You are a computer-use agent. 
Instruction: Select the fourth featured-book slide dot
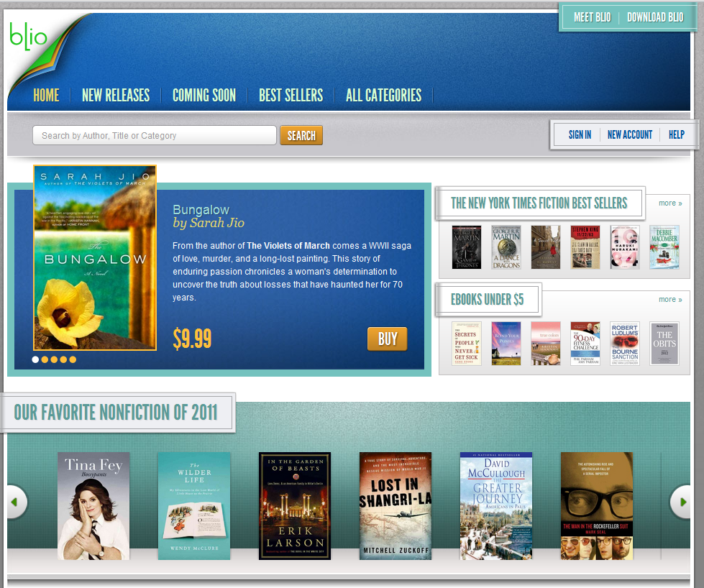point(63,359)
